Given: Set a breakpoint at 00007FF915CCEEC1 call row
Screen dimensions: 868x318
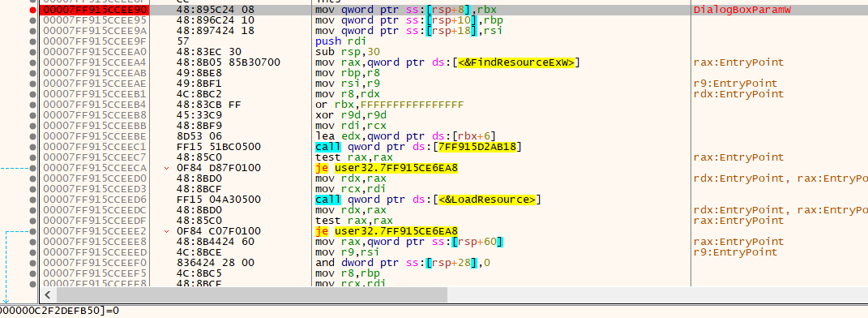Looking at the screenshot, I should [33, 147].
